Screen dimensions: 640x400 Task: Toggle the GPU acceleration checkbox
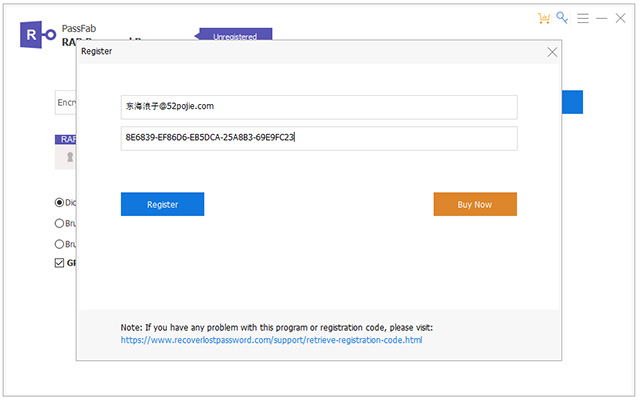(x=59, y=264)
